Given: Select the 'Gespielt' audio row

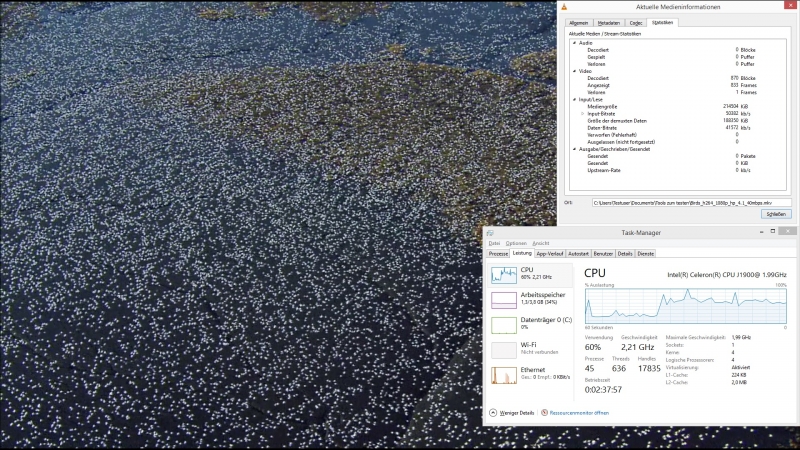Looking at the screenshot, I should pos(679,57).
